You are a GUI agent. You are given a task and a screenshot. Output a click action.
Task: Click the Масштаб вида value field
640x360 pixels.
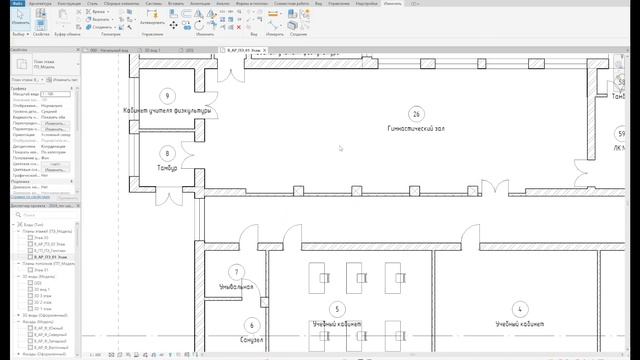[55, 94]
